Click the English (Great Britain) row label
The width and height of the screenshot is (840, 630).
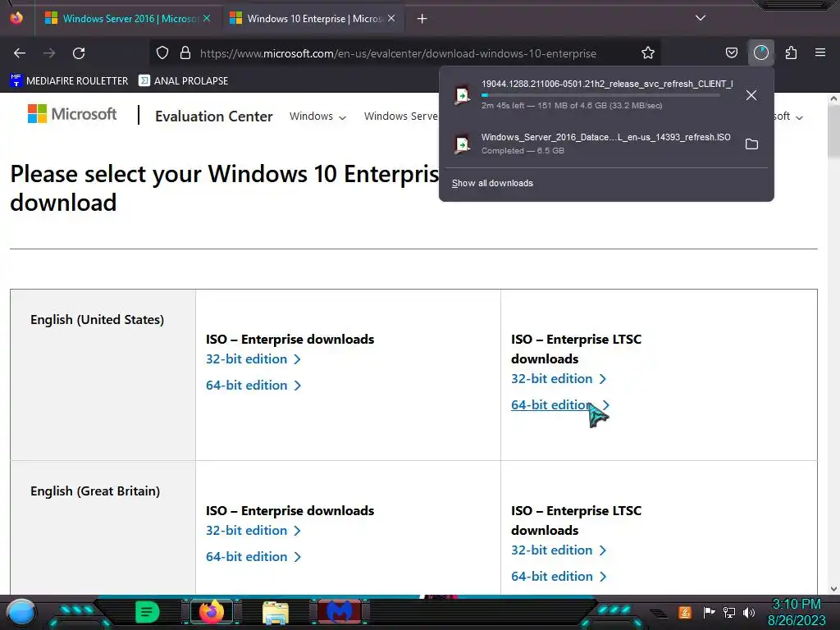click(95, 491)
